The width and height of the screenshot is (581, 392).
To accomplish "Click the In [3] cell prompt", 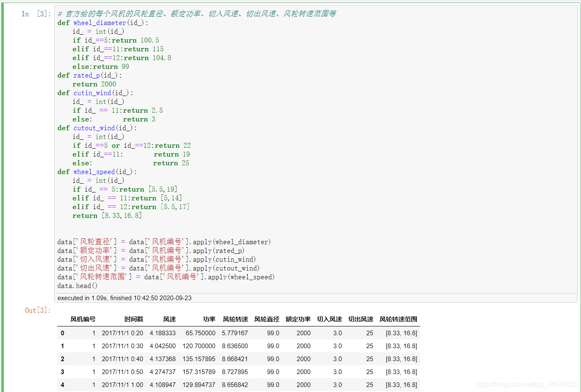I will [36, 14].
